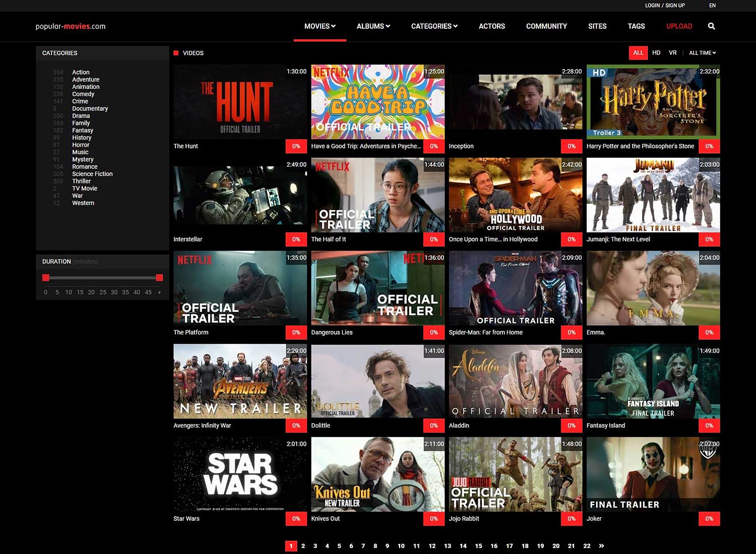
Task: Change the EN language selector
Action: 712,6
